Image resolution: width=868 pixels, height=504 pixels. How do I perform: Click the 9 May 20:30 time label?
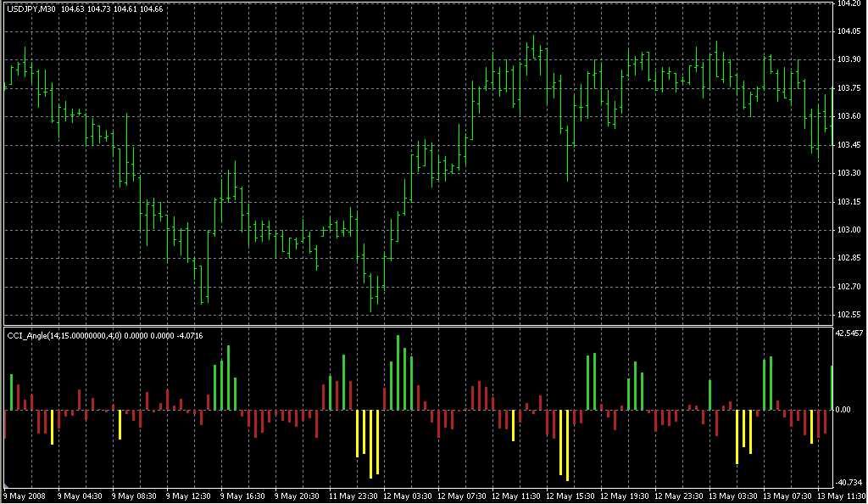pyautogui.click(x=297, y=496)
